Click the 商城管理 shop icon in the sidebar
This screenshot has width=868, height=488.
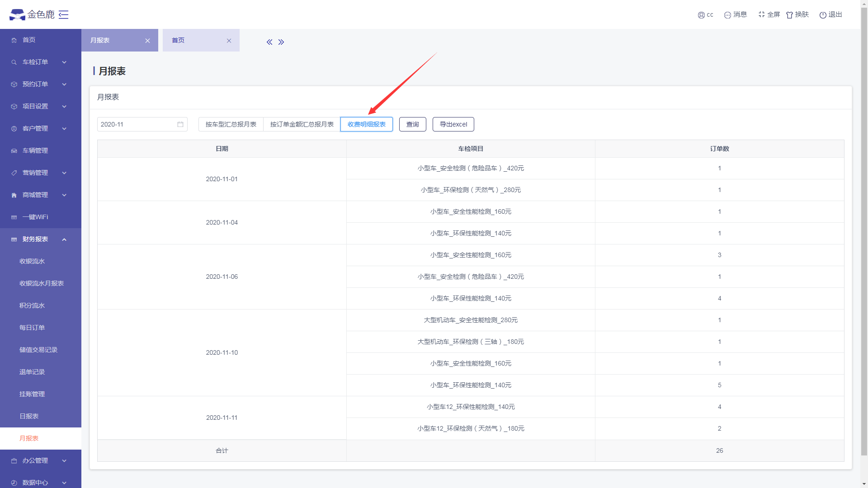14,195
